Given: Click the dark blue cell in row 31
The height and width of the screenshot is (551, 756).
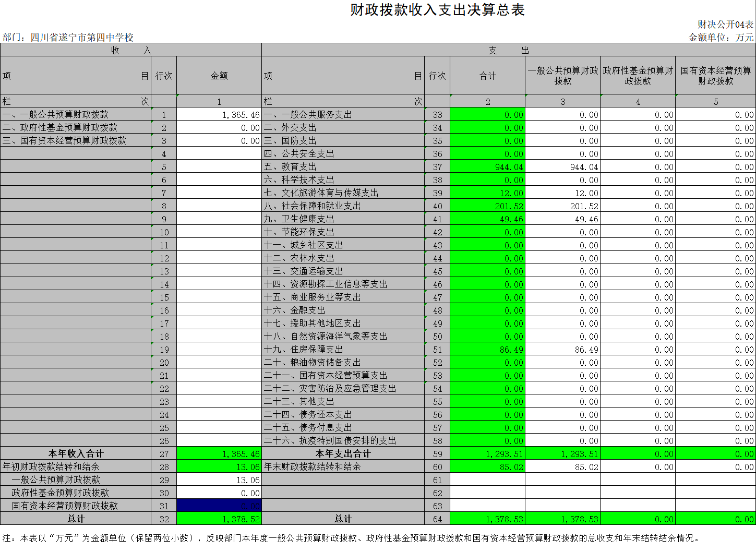Looking at the screenshot, I should click(219, 506).
